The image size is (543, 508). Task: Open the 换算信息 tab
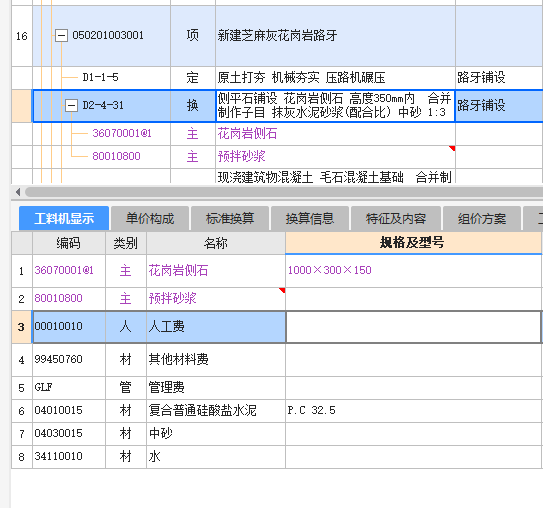[310, 219]
